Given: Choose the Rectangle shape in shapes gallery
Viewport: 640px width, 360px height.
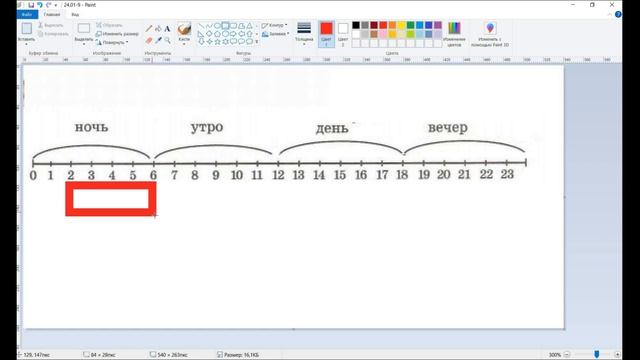Looking at the screenshot, I should click(225, 26).
